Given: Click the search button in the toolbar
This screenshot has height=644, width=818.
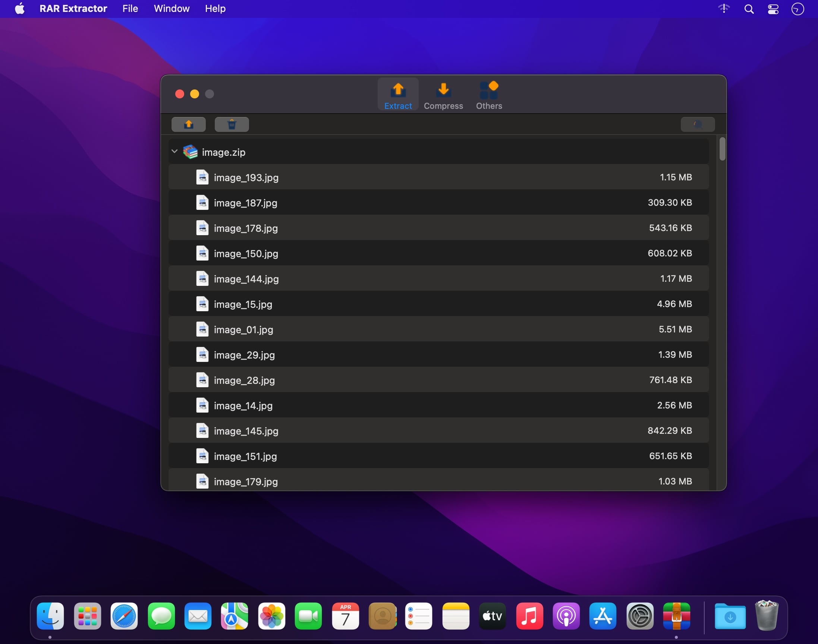Looking at the screenshot, I should click(697, 124).
